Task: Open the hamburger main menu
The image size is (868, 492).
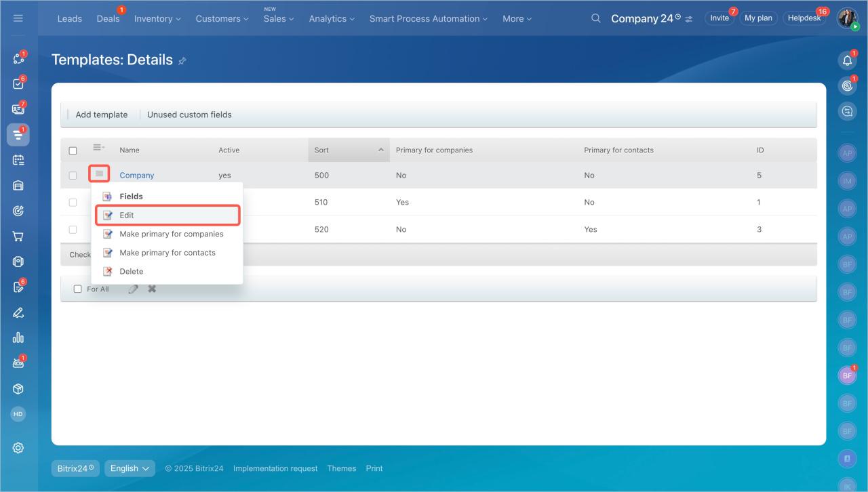Action: coord(18,18)
